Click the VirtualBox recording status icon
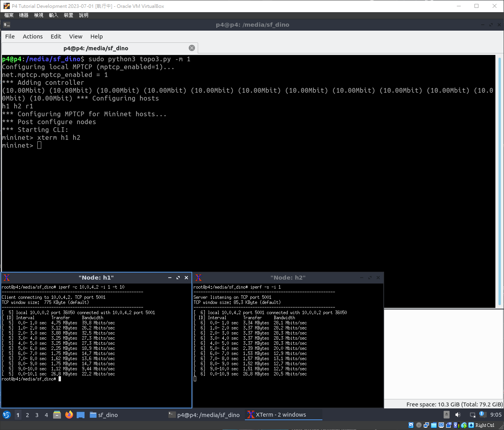This screenshot has width=504, height=430. [449, 425]
